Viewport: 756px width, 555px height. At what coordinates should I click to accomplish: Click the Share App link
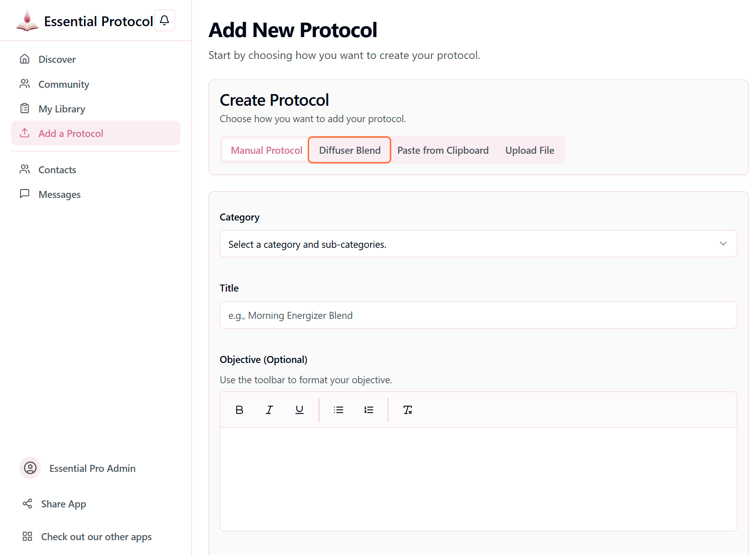(x=63, y=504)
